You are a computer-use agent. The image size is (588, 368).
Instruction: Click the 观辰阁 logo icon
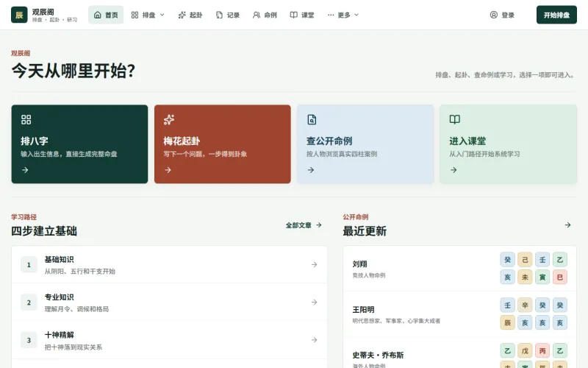click(19, 15)
